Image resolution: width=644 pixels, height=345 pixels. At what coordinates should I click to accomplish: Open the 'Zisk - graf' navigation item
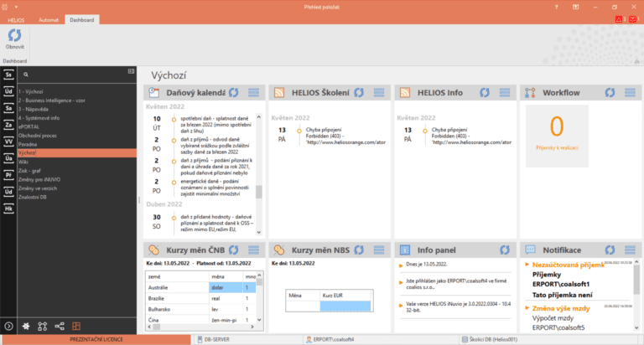point(29,171)
